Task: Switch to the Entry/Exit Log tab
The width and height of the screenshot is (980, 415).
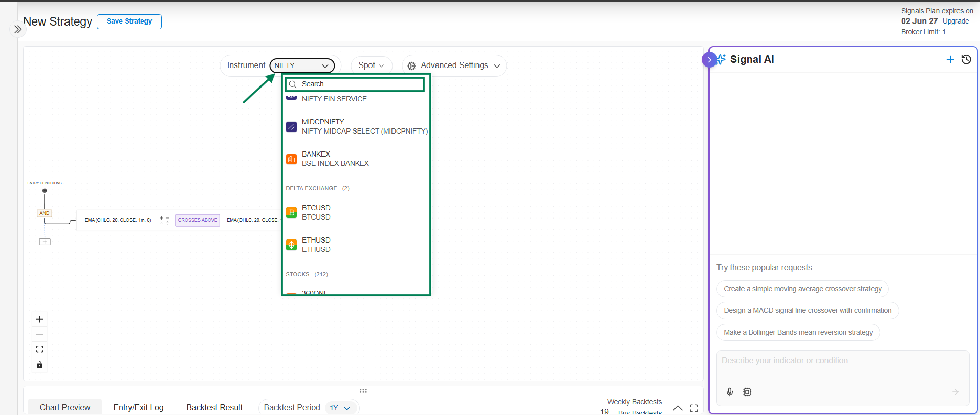Action: pos(138,407)
